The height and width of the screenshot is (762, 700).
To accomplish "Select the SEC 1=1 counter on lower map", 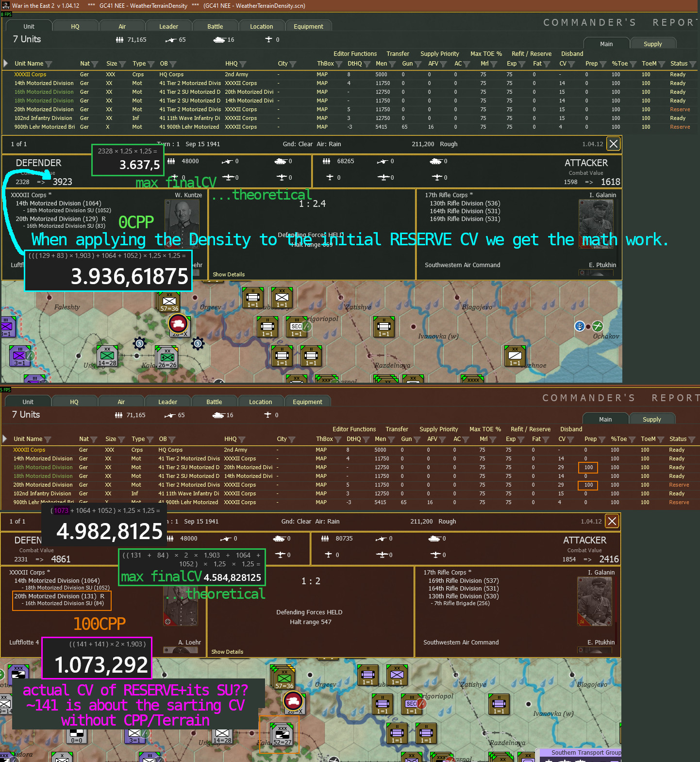I will point(412,704).
